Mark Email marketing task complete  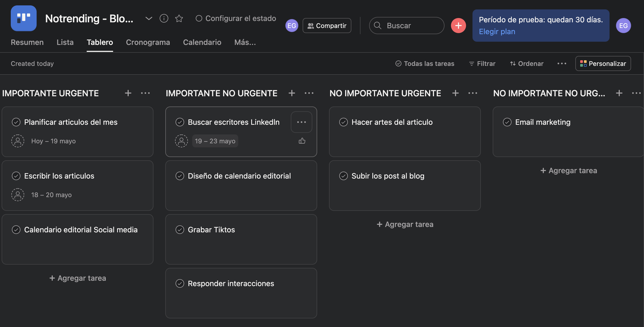pyautogui.click(x=507, y=122)
